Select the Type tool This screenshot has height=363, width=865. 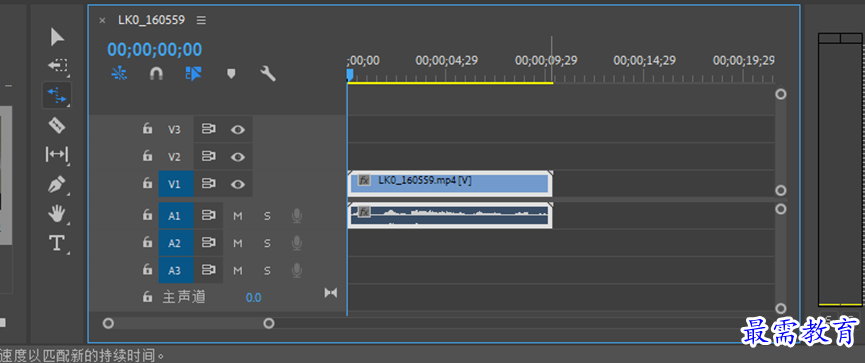[57, 243]
